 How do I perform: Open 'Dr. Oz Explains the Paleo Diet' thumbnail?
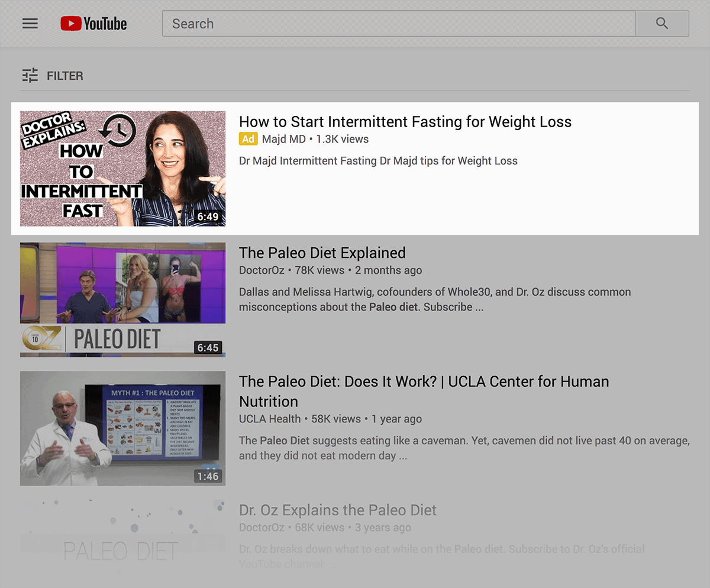(122, 538)
